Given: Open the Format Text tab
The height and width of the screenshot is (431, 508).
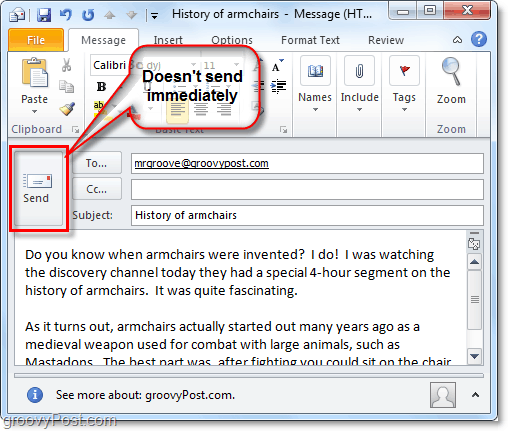Looking at the screenshot, I should 310,40.
